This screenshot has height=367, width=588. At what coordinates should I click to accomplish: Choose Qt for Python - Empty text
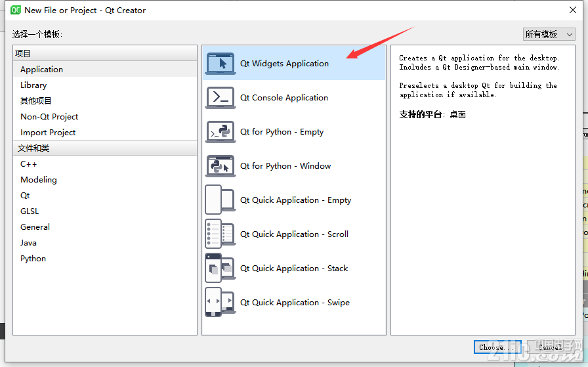[x=282, y=132]
